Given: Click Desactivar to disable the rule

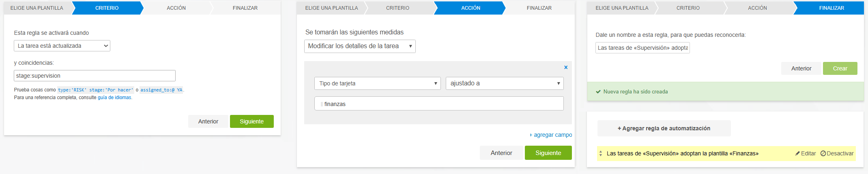Looking at the screenshot, I should [837, 153].
